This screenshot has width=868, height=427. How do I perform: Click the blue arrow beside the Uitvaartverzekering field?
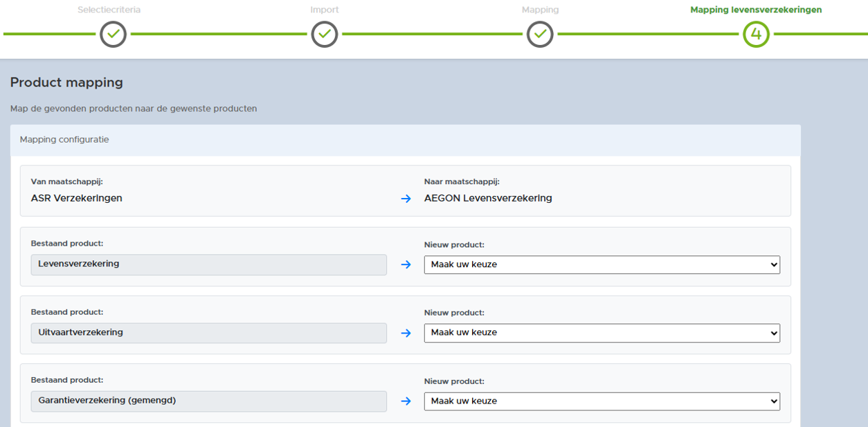(406, 333)
